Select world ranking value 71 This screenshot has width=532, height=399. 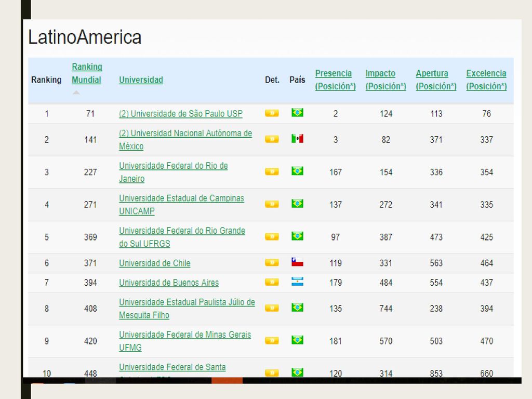click(x=90, y=114)
